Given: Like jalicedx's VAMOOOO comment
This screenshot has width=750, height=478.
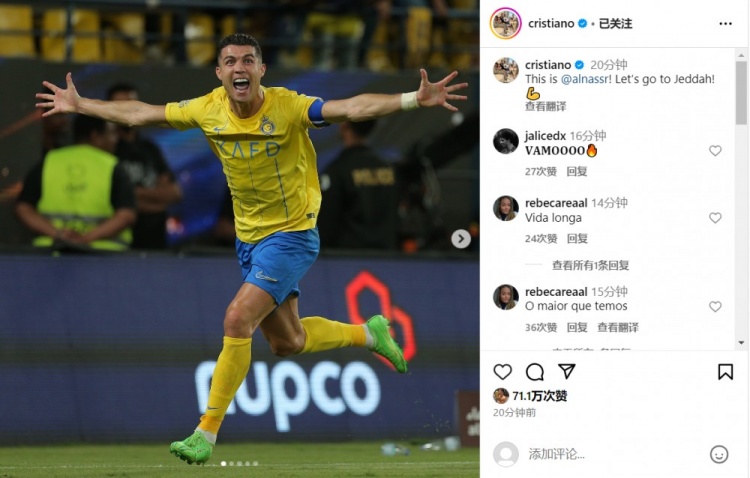Looking at the screenshot, I should [x=715, y=151].
